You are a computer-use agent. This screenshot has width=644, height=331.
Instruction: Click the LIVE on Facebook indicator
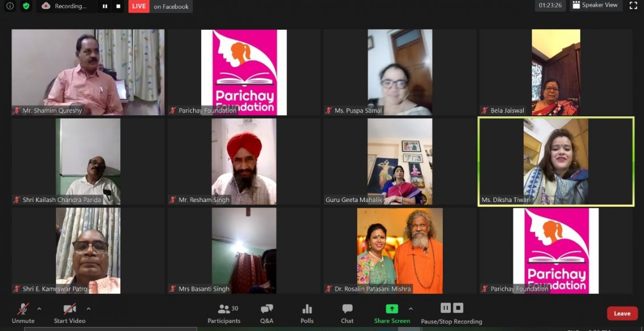pos(160,6)
